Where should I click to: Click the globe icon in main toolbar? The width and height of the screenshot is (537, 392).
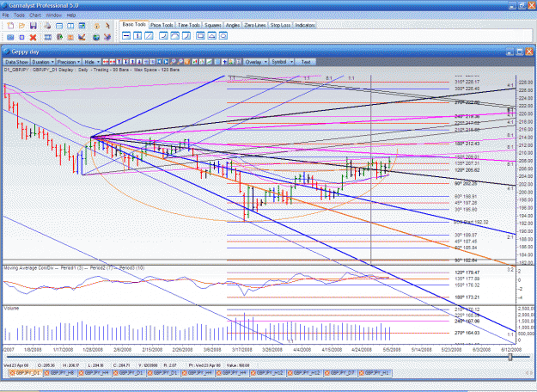tap(96, 37)
